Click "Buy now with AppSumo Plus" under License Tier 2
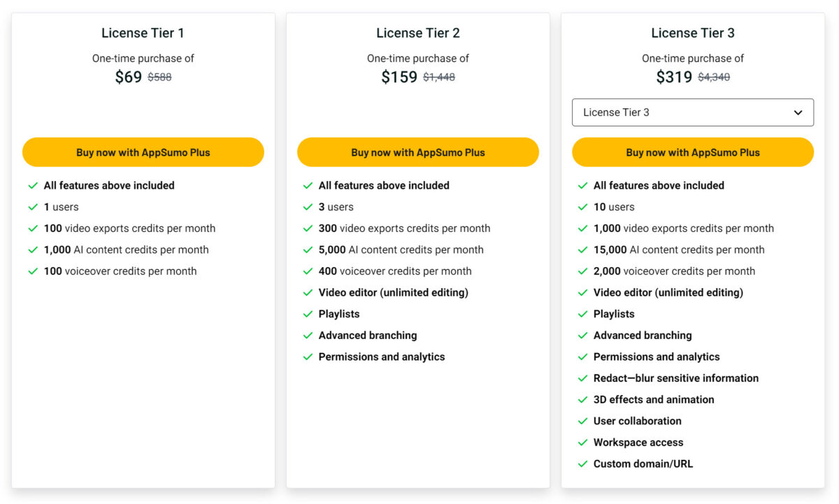Image resolution: width=839 pixels, height=504 pixels. (x=418, y=152)
